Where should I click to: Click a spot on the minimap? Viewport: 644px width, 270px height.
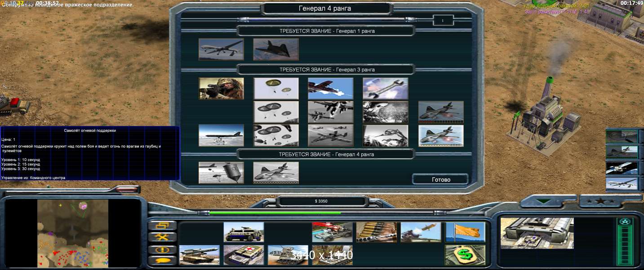[73, 234]
